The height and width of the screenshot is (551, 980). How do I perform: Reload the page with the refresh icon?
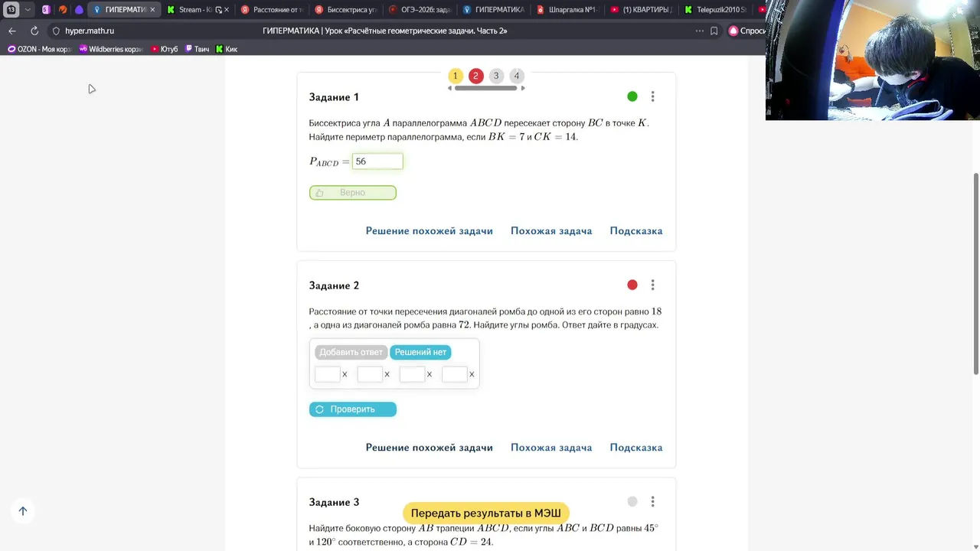click(x=34, y=31)
